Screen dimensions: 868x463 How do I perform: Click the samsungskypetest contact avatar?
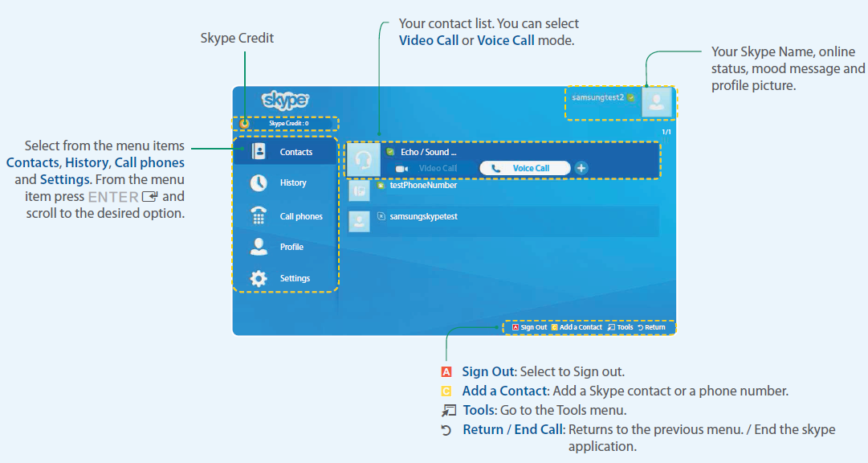(359, 221)
